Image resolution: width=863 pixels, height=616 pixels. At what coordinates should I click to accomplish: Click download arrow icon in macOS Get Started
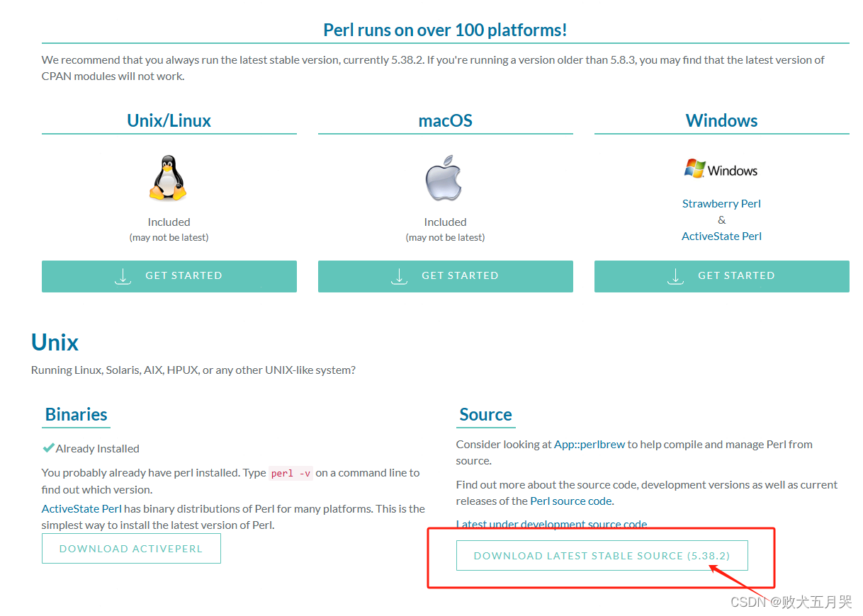click(400, 276)
